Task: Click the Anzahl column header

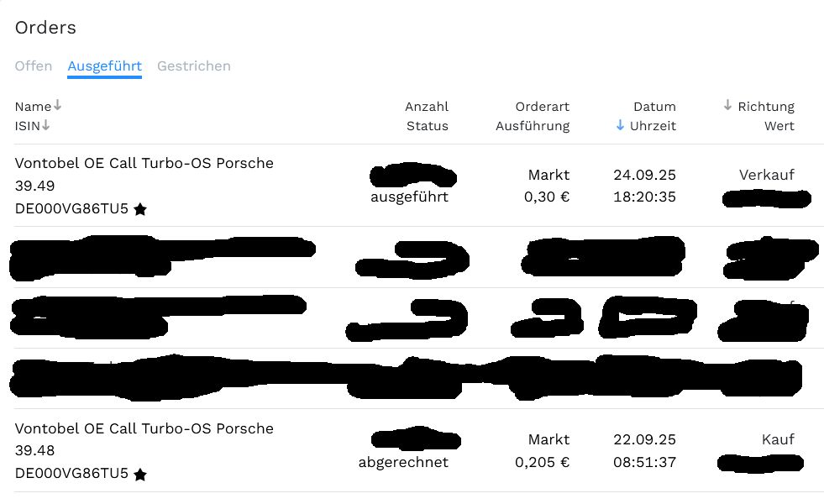Action: (427, 107)
